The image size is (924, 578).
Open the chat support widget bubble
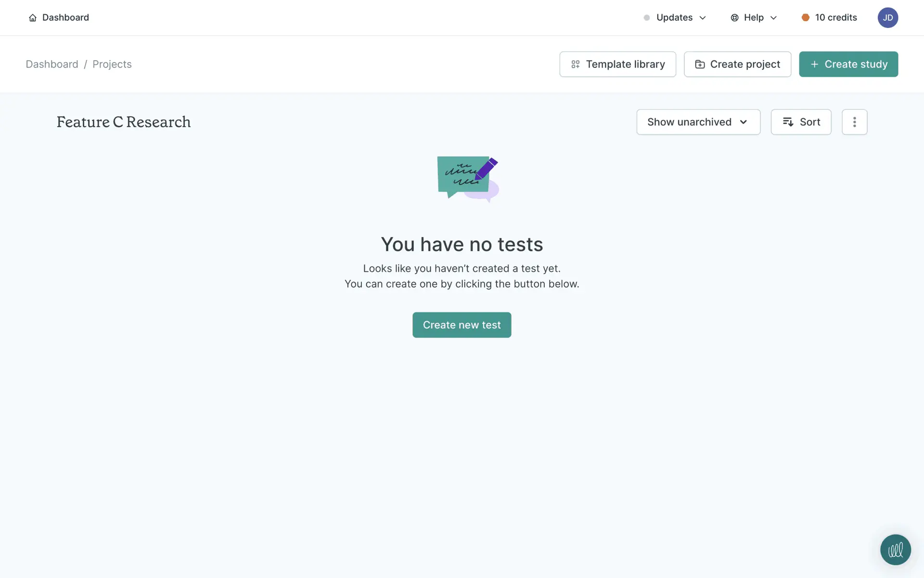895,550
